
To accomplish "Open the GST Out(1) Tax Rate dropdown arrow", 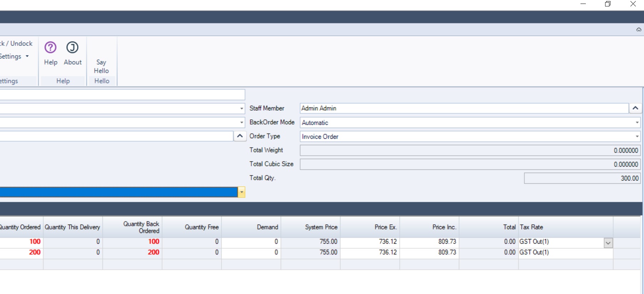I will [608, 243].
